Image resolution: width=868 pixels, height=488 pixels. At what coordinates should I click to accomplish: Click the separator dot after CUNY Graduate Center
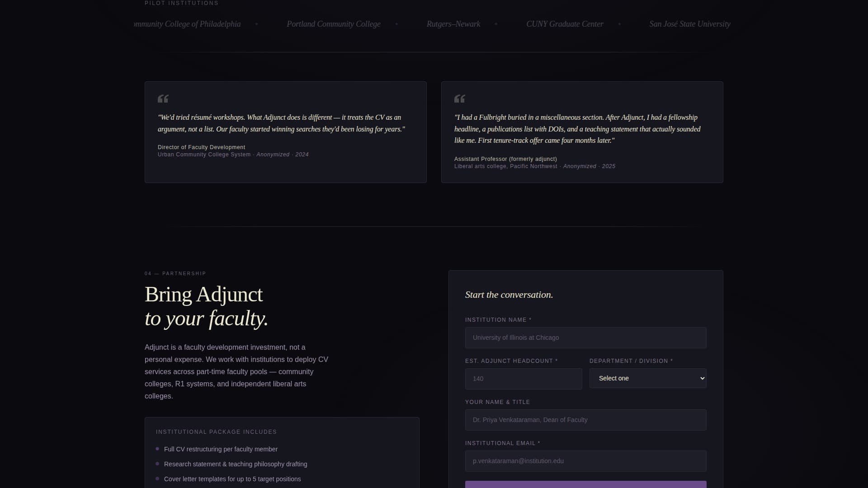[x=619, y=24]
